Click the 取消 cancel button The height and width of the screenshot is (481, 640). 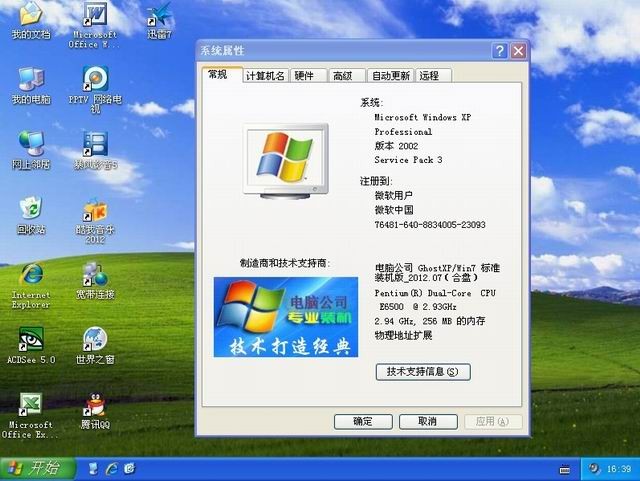[428, 421]
